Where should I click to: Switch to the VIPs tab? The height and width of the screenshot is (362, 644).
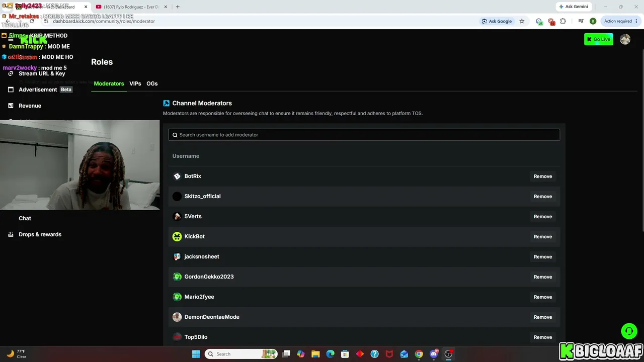(135, 83)
